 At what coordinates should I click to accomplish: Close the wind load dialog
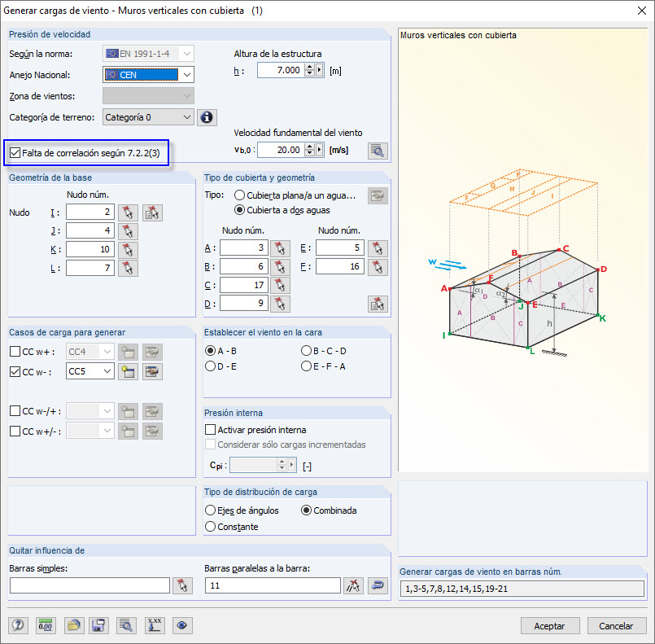click(x=642, y=11)
